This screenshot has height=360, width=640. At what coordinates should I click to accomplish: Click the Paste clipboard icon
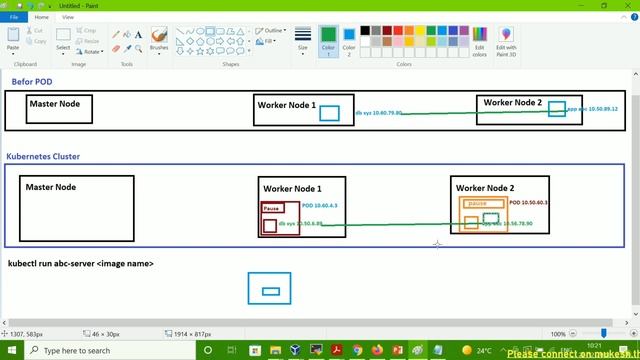(x=13, y=35)
